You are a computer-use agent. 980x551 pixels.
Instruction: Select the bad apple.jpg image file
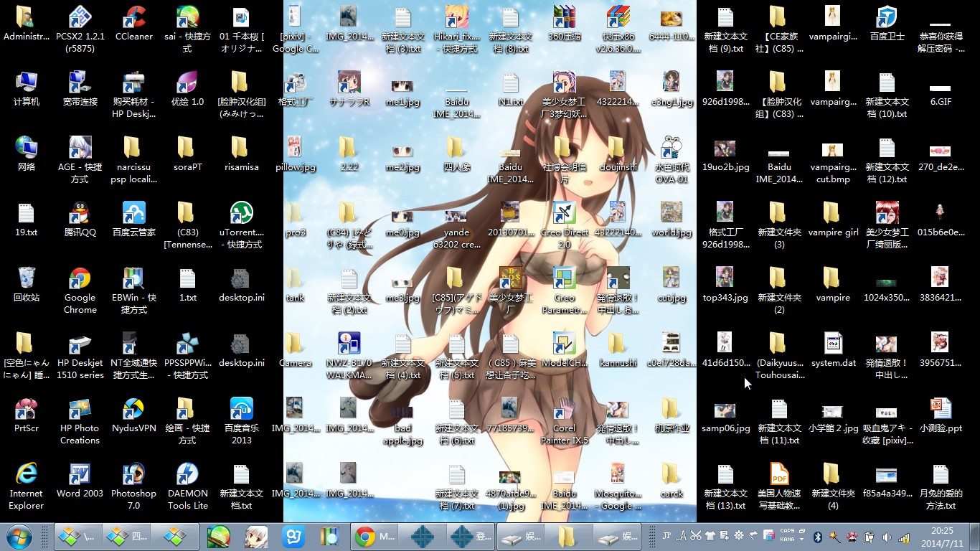pos(402,412)
